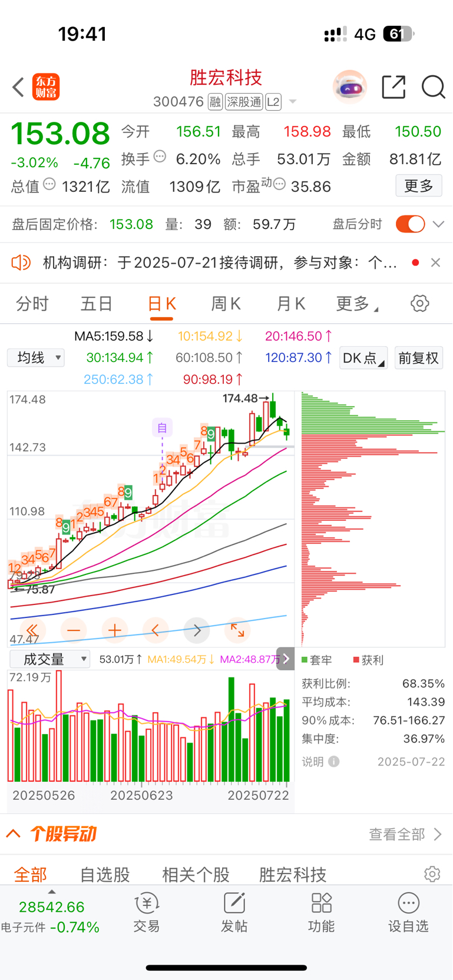Tap the 集中度 36.97% value
This screenshot has width=453, height=980.
(x=424, y=738)
